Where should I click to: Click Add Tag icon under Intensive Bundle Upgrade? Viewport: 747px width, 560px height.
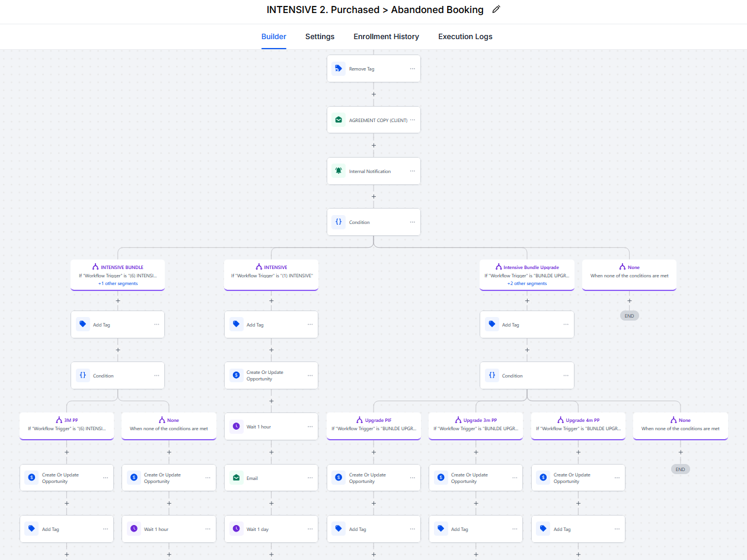(x=491, y=325)
